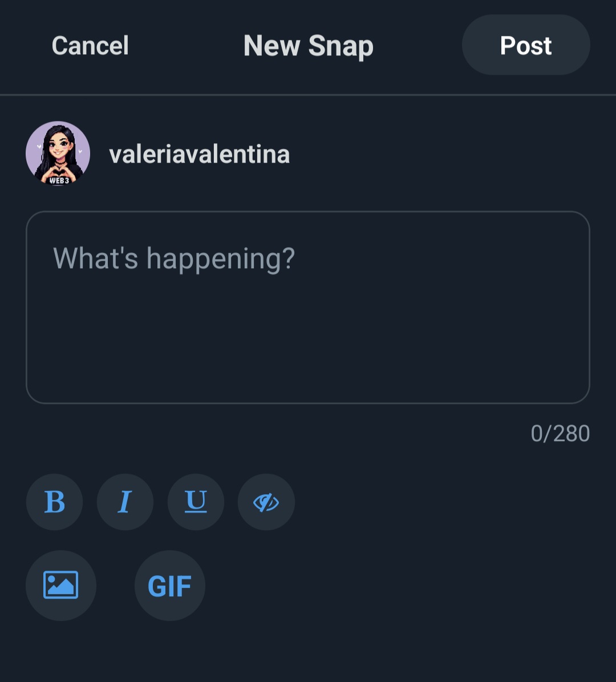Cancel the new snap
This screenshot has height=682, width=616.
pyautogui.click(x=90, y=46)
